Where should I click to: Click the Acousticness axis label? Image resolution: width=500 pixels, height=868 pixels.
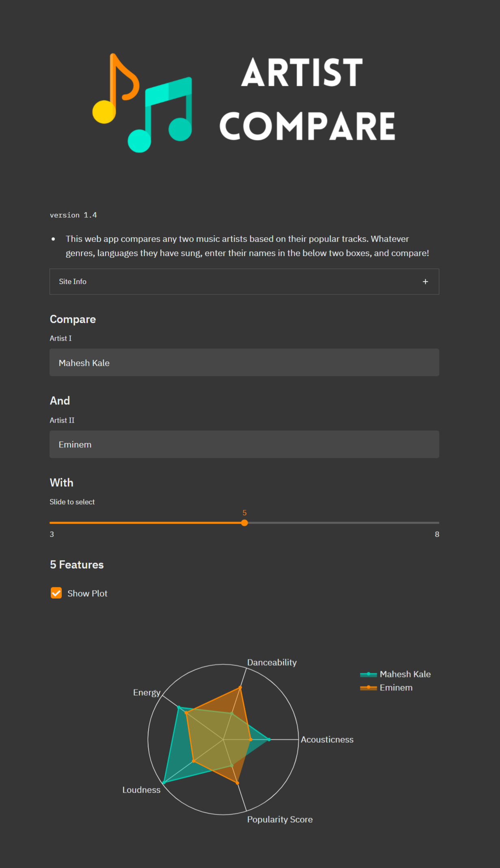pos(327,739)
